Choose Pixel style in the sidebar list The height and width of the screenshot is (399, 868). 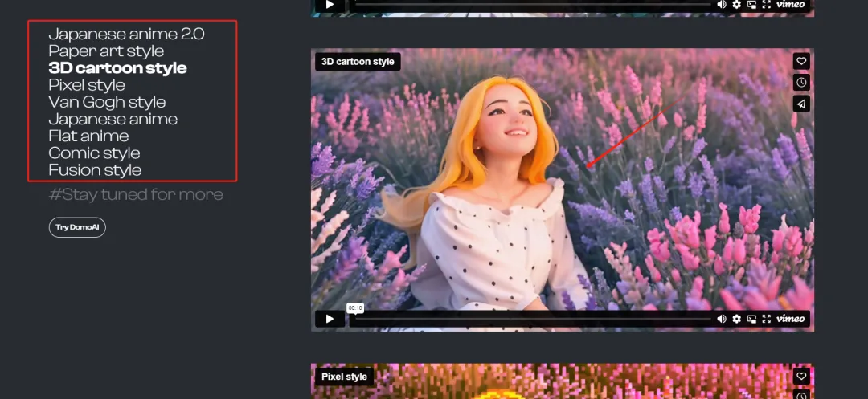point(87,85)
